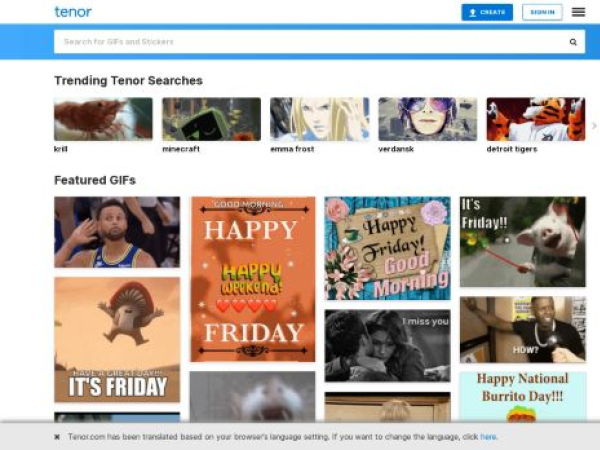
Task: Click the Sign In button
Action: pos(542,12)
